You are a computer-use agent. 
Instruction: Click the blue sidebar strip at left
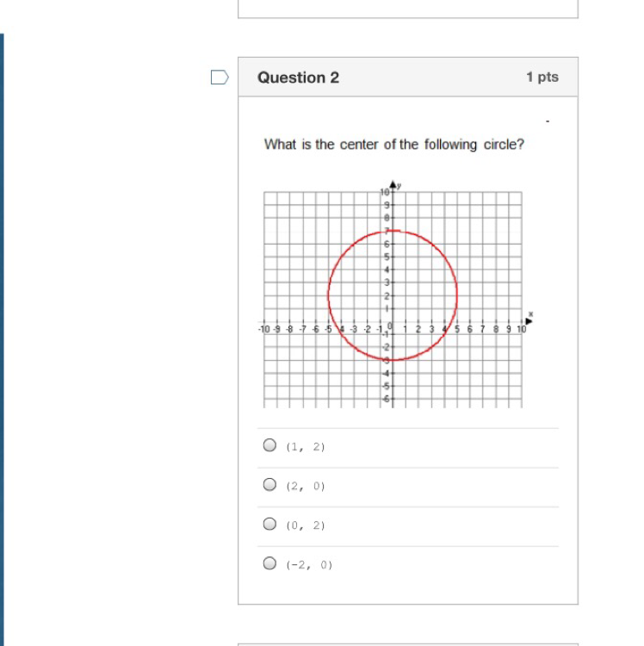[2, 339]
